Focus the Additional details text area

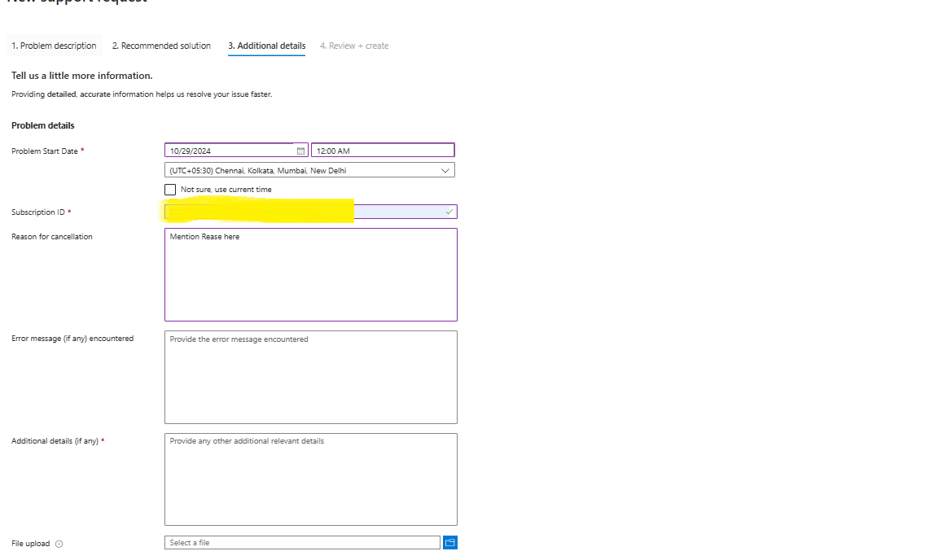[x=311, y=479]
